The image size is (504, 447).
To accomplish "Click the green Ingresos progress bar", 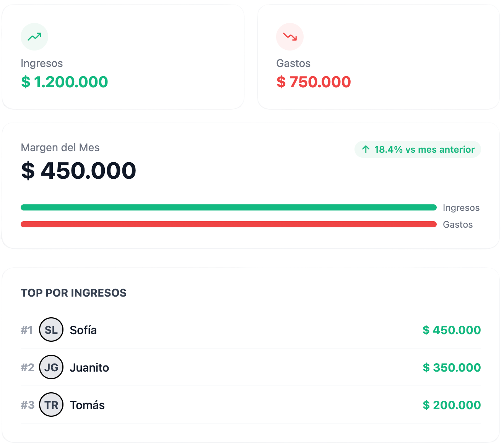I will point(228,207).
